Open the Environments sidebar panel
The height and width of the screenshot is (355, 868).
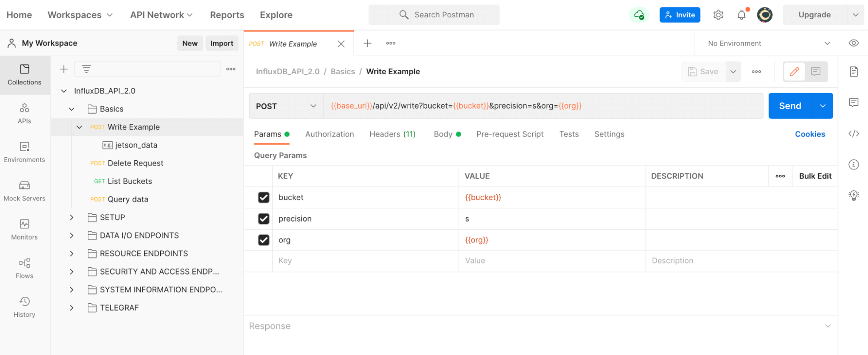(25, 153)
